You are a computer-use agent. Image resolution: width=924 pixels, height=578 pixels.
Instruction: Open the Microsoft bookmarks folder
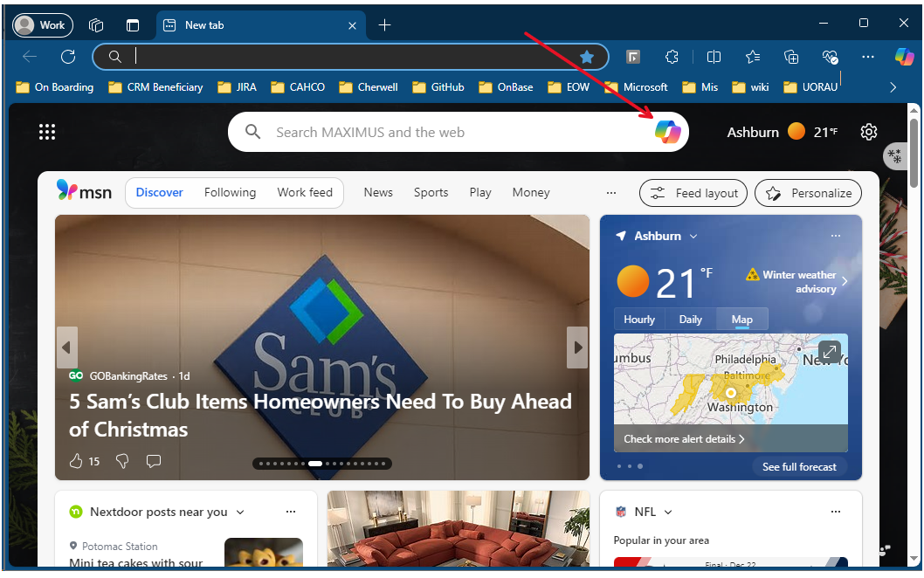point(636,87)
